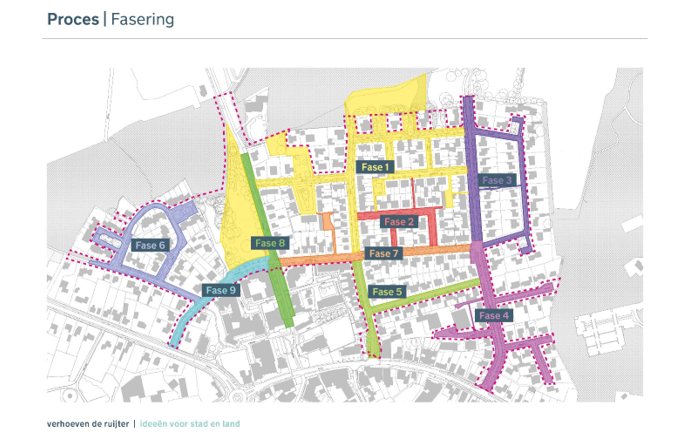The height and width of the screenshot is (435, 683).
Task: Click 'ideeën voor stad en land' tagline
Action: pyautogui.click(x=190, y=423)
